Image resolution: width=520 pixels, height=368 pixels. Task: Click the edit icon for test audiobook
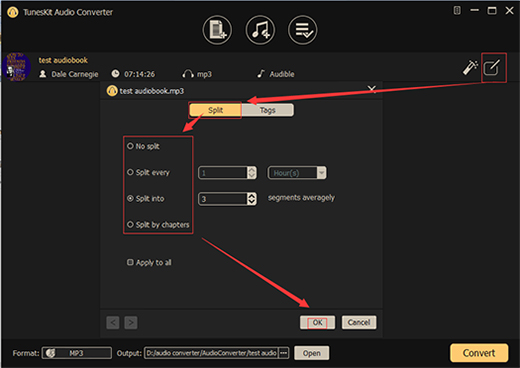492,68
